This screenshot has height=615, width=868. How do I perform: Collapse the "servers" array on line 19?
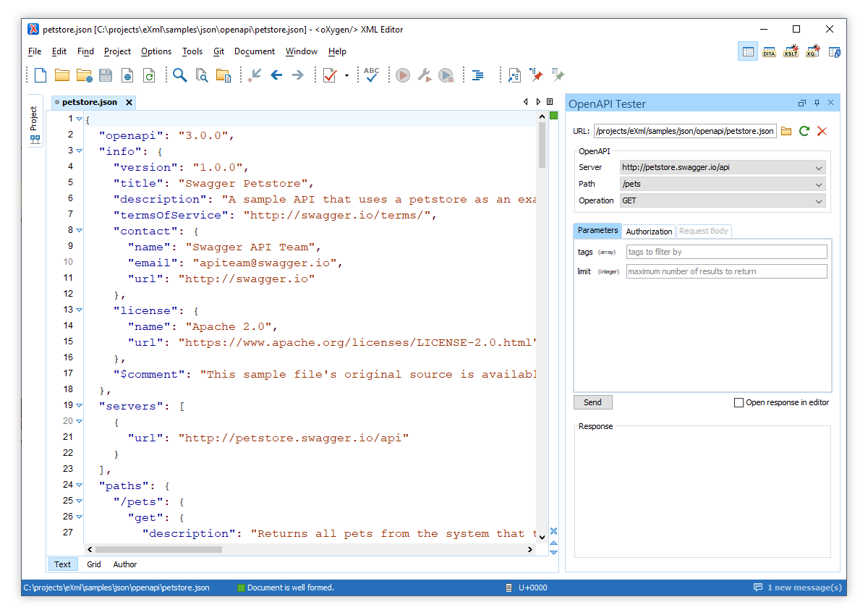[x=80, y=405]
